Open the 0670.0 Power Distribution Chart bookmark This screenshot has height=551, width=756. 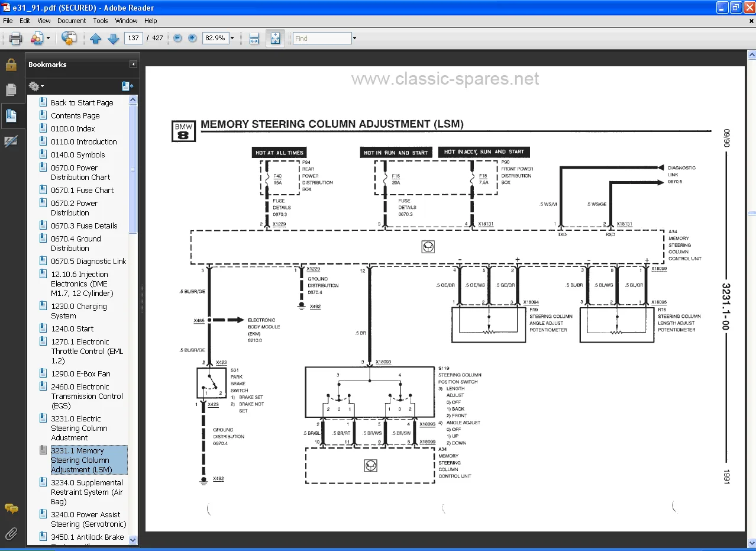(x=80, y=172)
